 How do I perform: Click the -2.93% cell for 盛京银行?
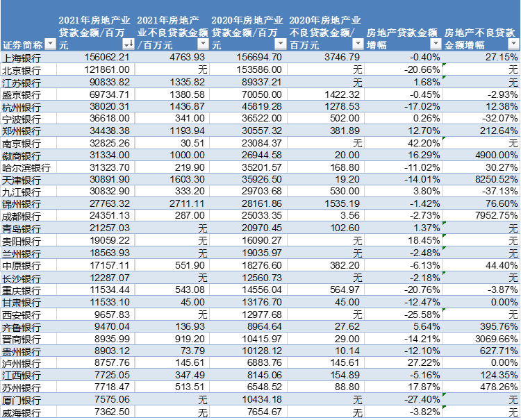(x=481, y=94)
